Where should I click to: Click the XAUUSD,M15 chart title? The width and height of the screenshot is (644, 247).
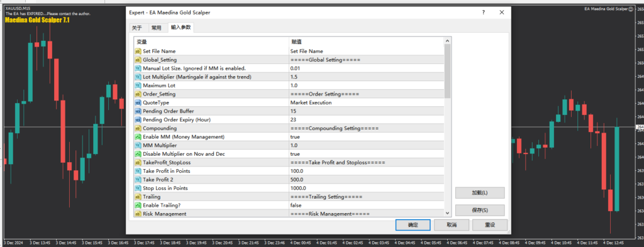pos(18,8)
